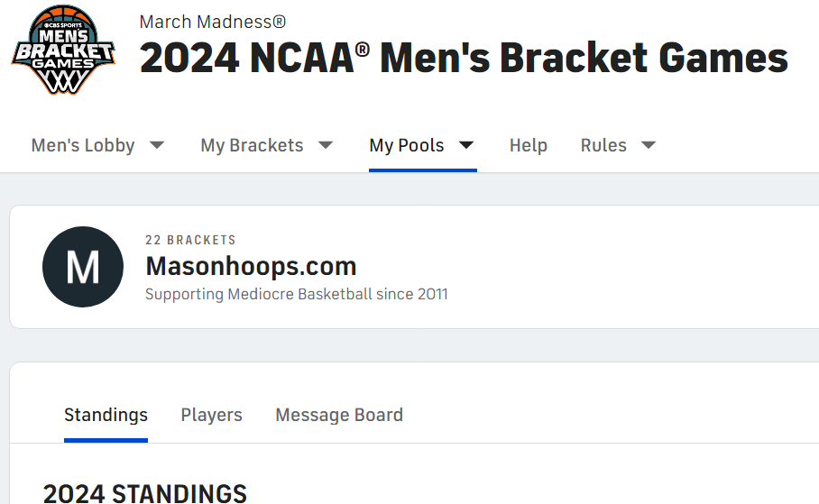Click the Rules menu label
The width and height of the screenshot is (819, 504).
[x=603, y=145]
